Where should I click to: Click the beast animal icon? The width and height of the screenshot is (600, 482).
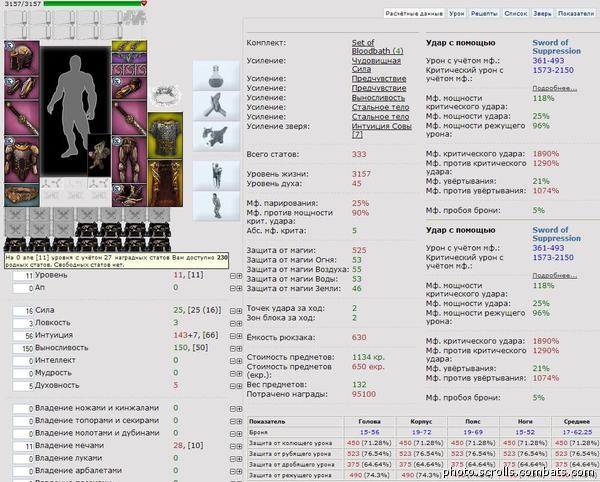[216, 136]
